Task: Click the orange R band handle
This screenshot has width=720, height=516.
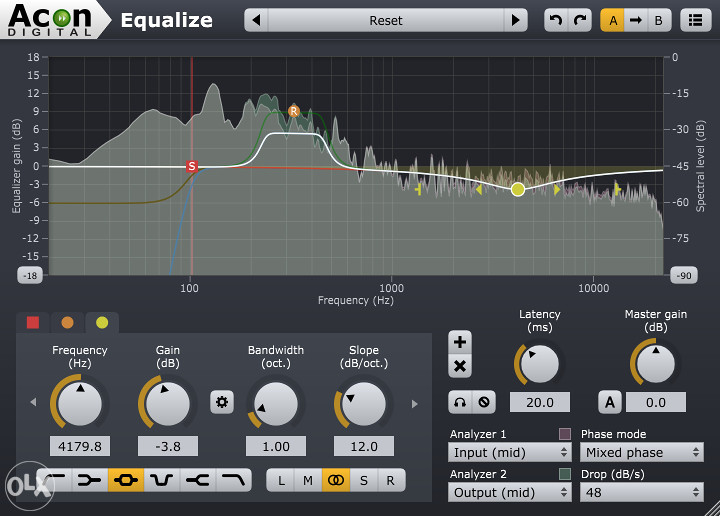Action: pos(294,111)
